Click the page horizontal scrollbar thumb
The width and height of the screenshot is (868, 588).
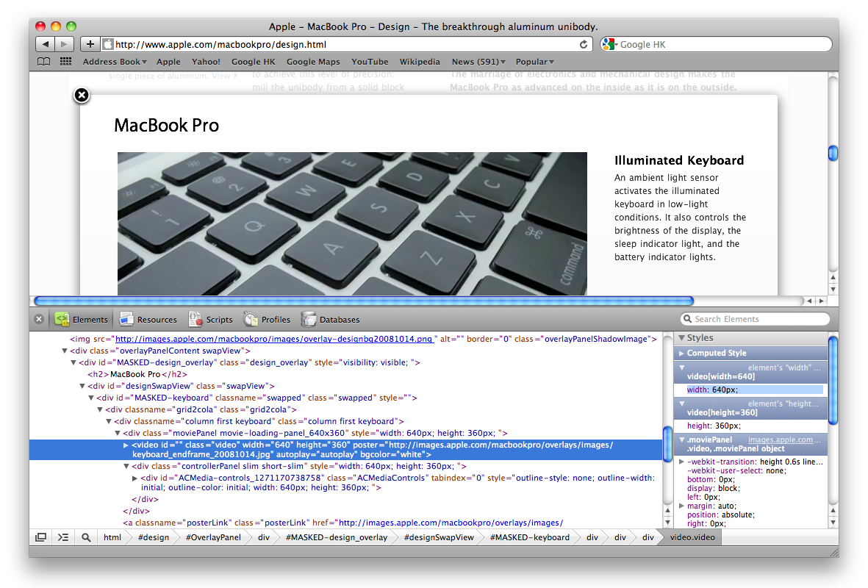click(x=364, y=301)
